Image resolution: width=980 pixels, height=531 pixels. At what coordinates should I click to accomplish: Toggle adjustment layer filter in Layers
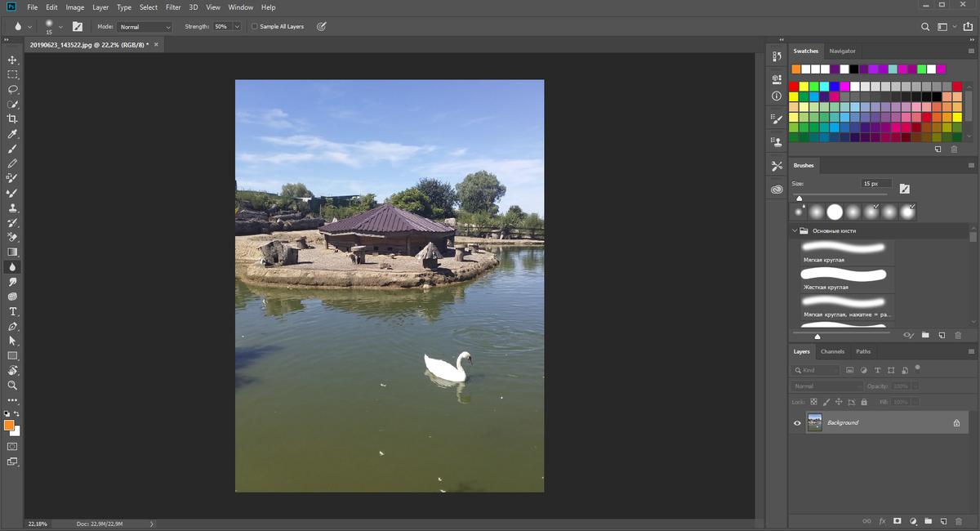click(864, 370)
